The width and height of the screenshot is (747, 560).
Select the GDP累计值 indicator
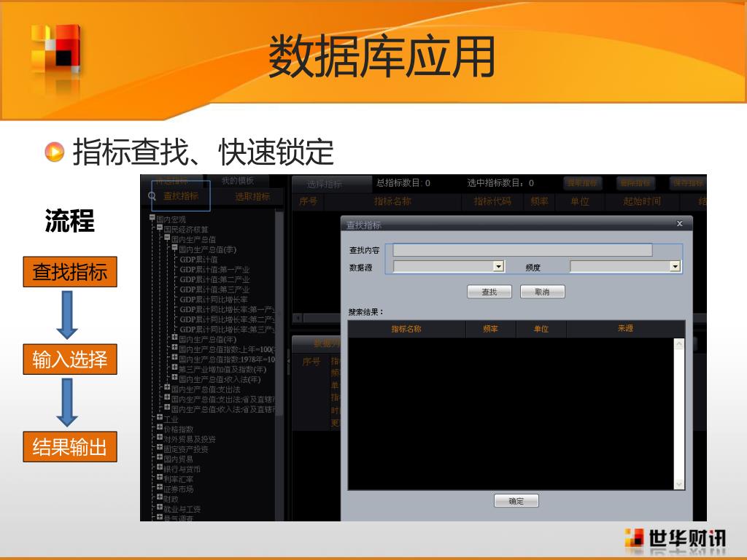point(198,260)
